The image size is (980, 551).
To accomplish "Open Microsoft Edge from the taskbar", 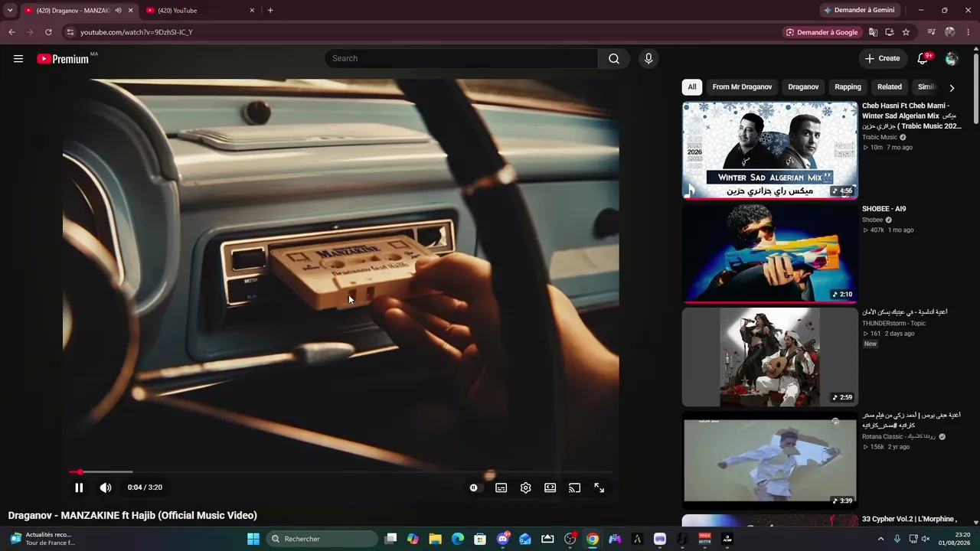I will point(458,539).
